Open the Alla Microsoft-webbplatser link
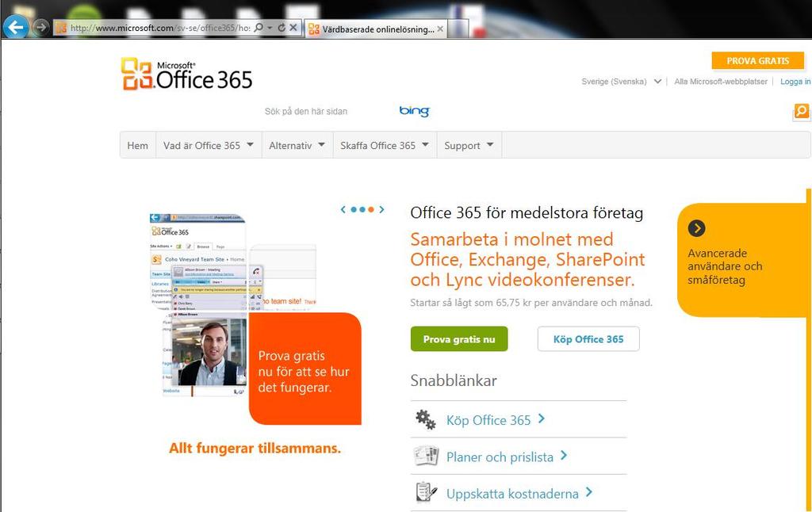Image resolution: width=812 pixels, height=512 pixels. point(720,82)
